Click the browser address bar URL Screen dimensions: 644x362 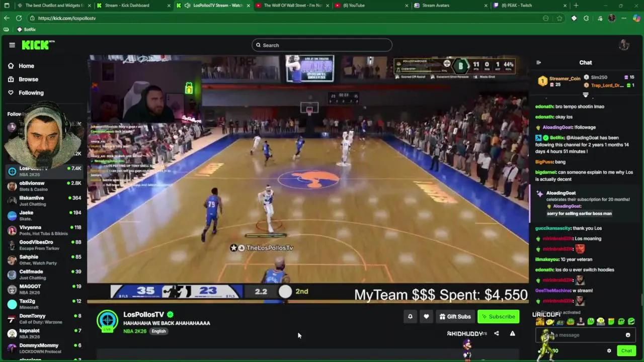tap(67, 18)
